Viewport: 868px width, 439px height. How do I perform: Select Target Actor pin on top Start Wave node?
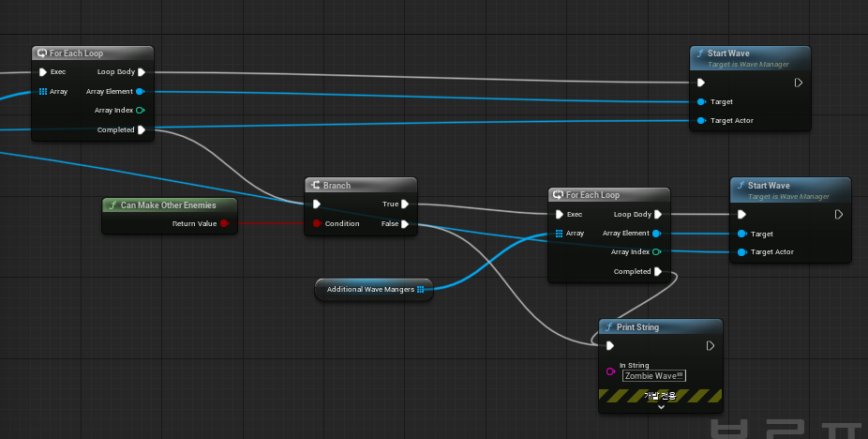click(x=701, y=120)
